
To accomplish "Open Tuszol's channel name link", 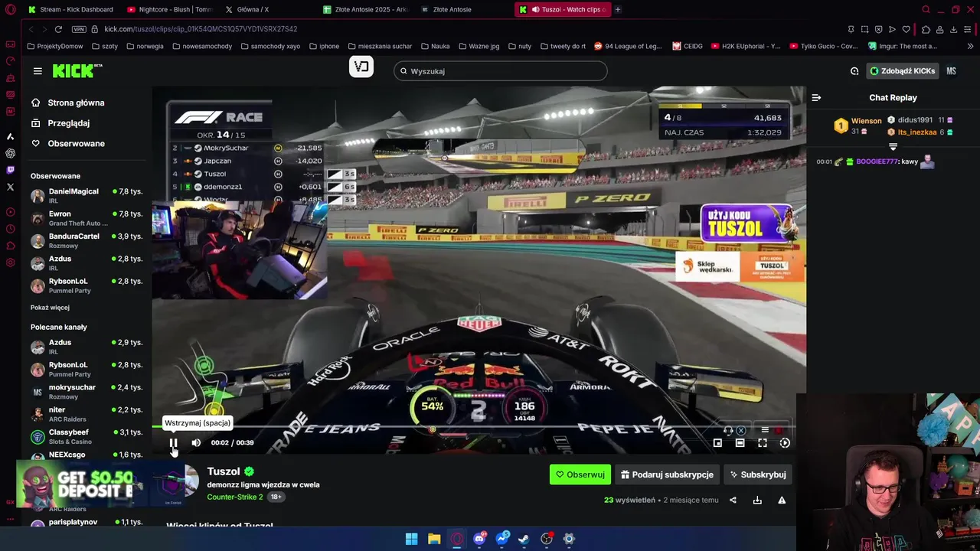I will click(224, 471).
